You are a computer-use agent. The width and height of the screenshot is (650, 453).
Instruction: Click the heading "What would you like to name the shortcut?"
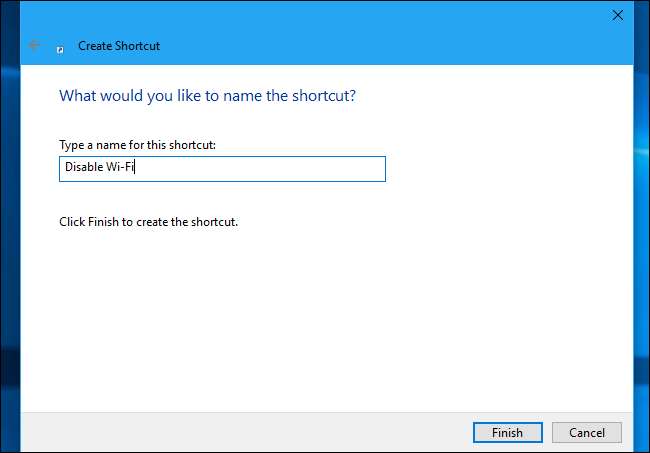coord(207,96)
